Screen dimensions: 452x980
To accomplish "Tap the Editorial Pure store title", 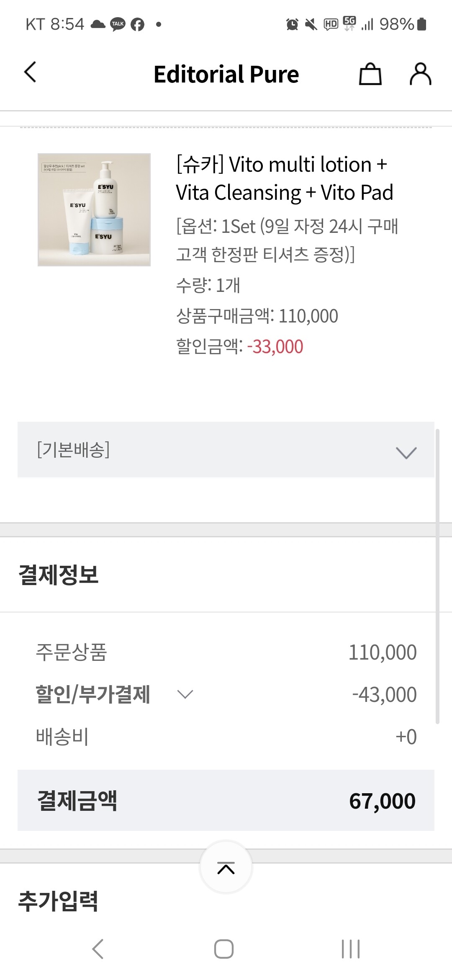I will (x=226, y=74).
